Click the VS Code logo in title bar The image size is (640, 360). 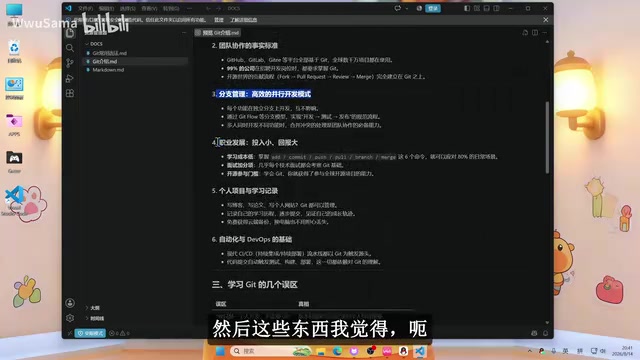click(68, 8)
